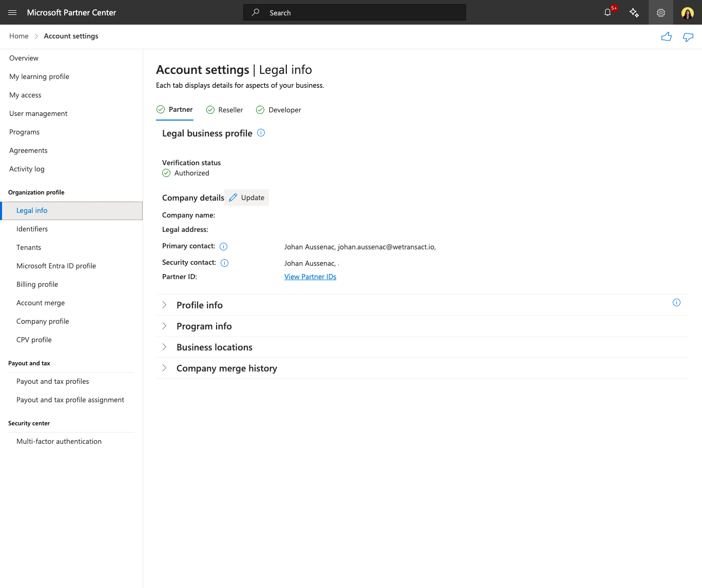Open Payout and tax profile assignment

click(70, 400)
